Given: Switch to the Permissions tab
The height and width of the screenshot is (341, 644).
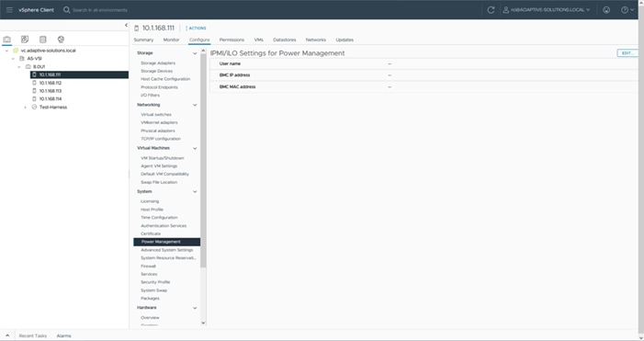Looking at the screenshot, I should (232, 40).
